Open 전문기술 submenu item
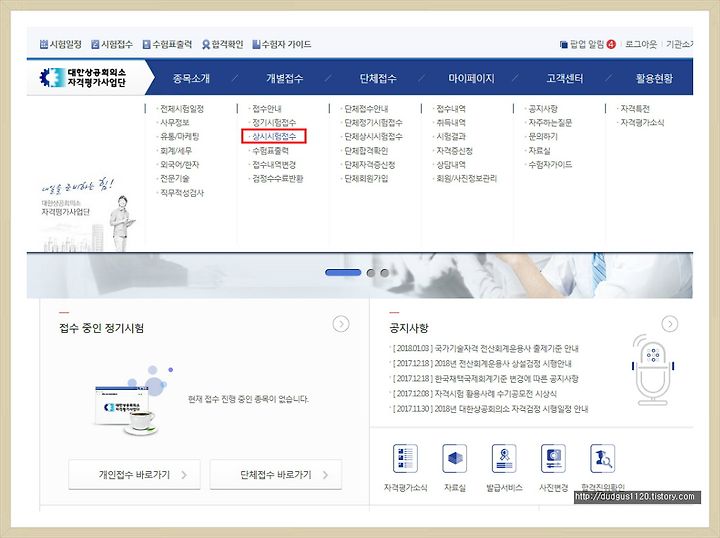720x538 pixels. click(x=174, y=179)
